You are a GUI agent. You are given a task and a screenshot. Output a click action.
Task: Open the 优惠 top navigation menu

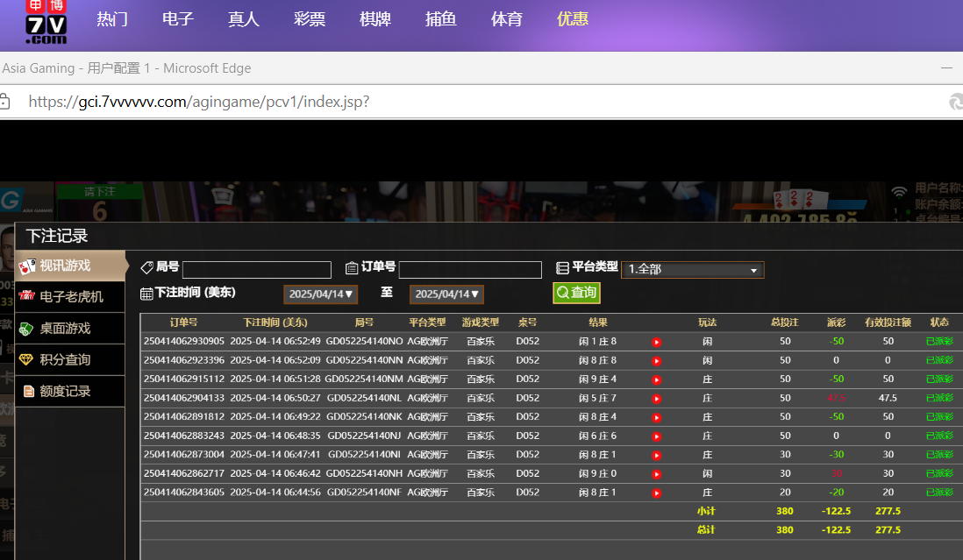(x=573, y=19)
